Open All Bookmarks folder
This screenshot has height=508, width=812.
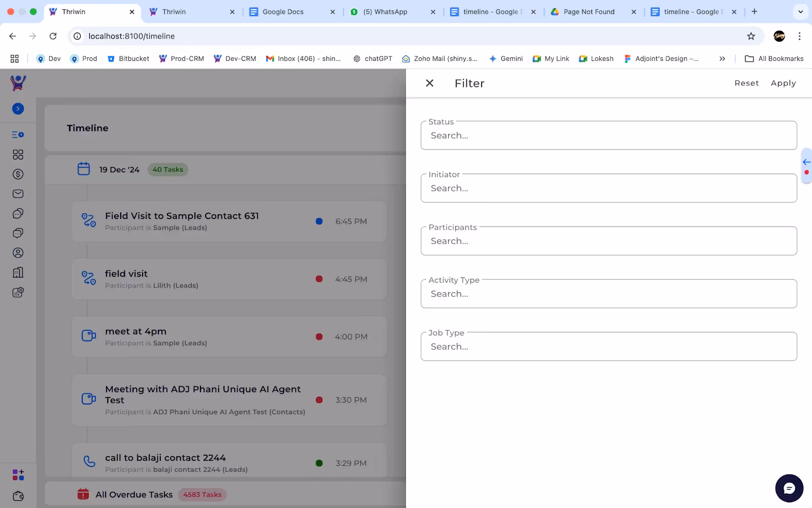tap(774, 58)
